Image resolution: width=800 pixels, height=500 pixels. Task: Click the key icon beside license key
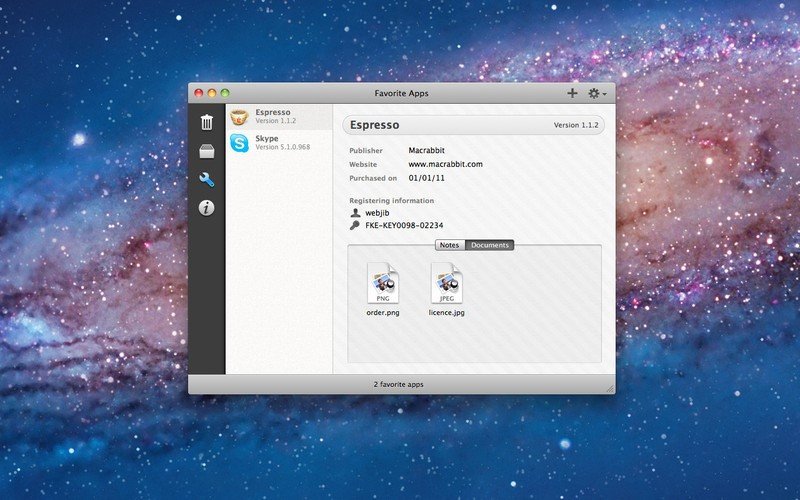tap(355, 226)
